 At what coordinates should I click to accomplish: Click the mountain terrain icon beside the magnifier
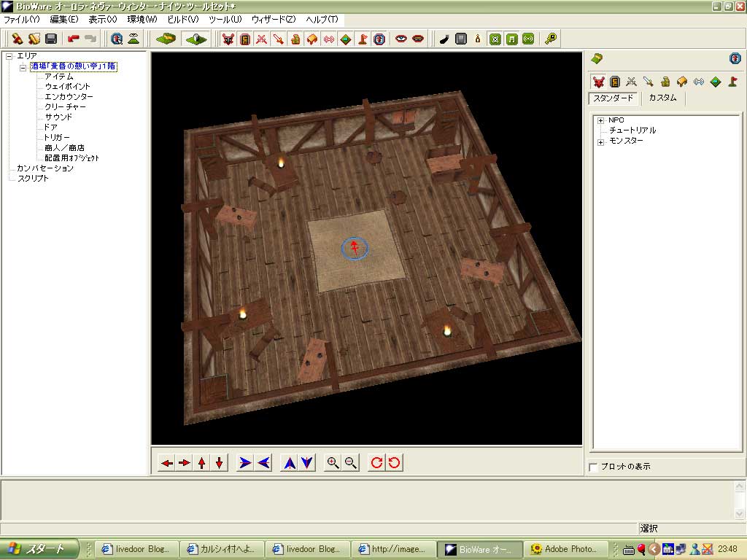[133, 39]
